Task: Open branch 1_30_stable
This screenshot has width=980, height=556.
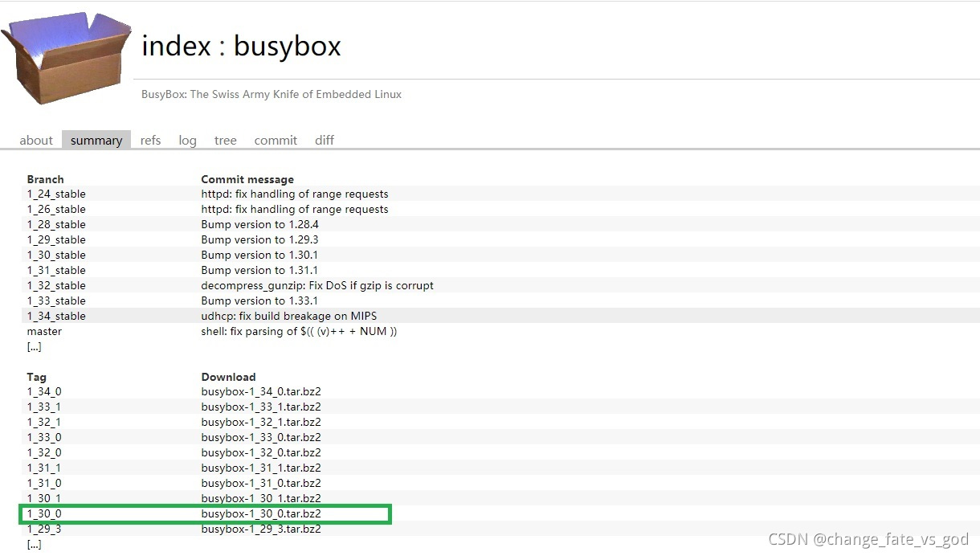Action: point(56,255)
